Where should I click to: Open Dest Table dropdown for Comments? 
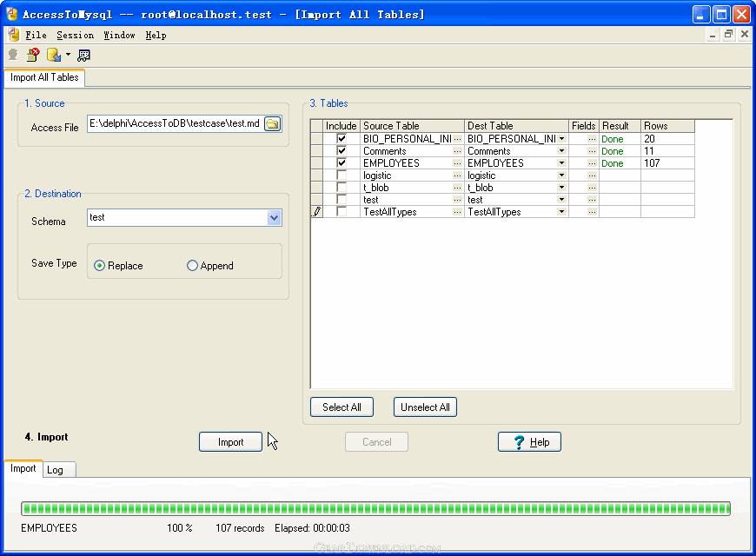561,151
